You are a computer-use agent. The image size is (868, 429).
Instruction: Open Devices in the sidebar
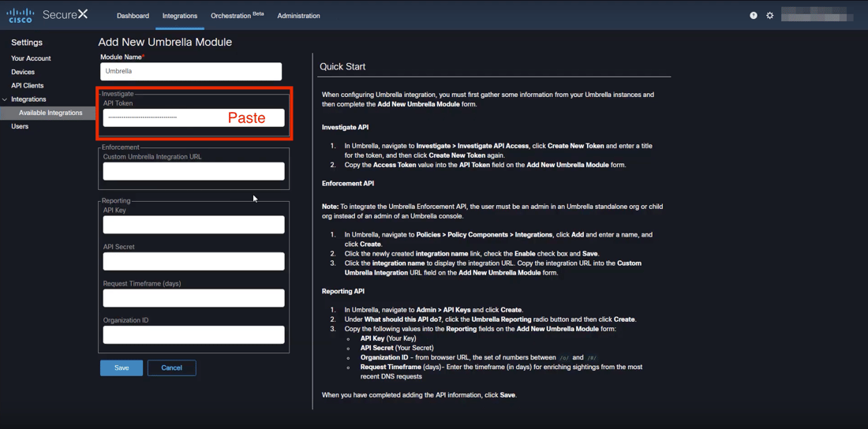(23, 72)
